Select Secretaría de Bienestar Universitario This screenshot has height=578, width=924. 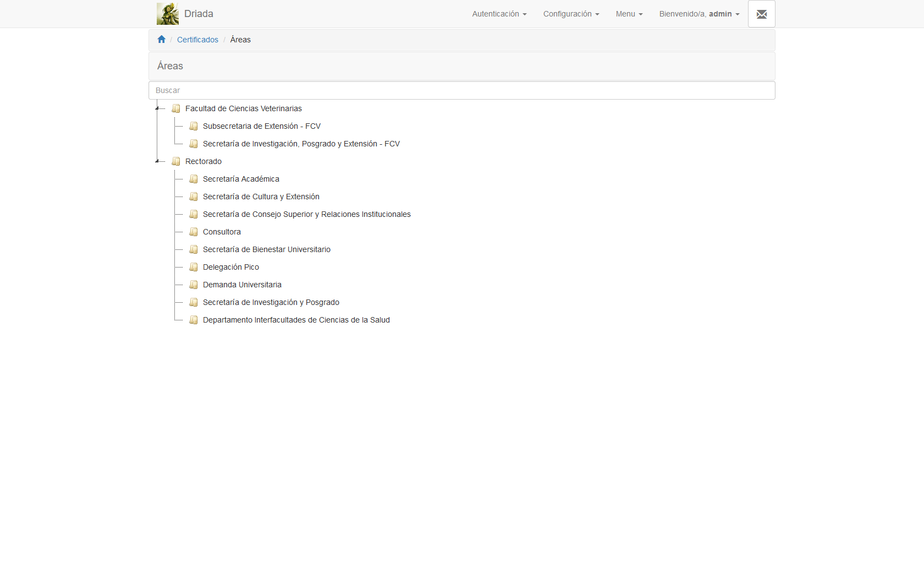point(266,249)
